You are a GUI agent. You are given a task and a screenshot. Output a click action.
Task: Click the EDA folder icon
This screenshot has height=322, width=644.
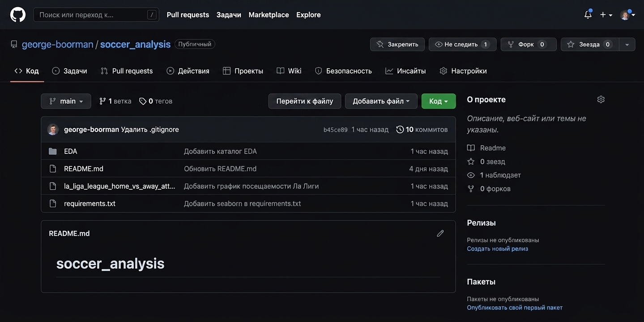coord(53,151)
